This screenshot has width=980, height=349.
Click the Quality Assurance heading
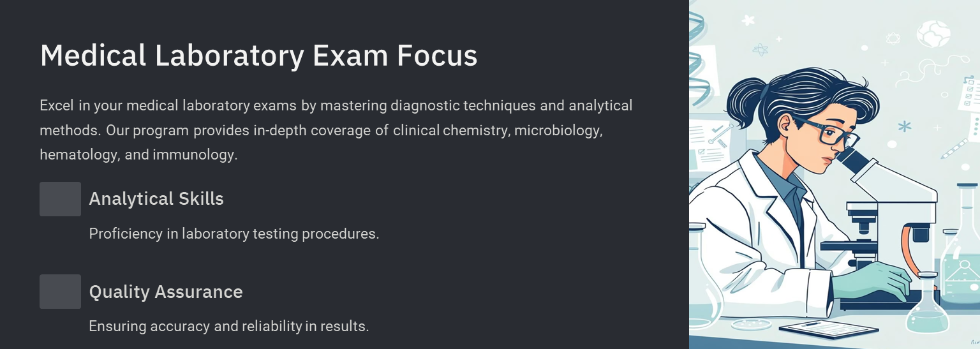tap(166, 292)
